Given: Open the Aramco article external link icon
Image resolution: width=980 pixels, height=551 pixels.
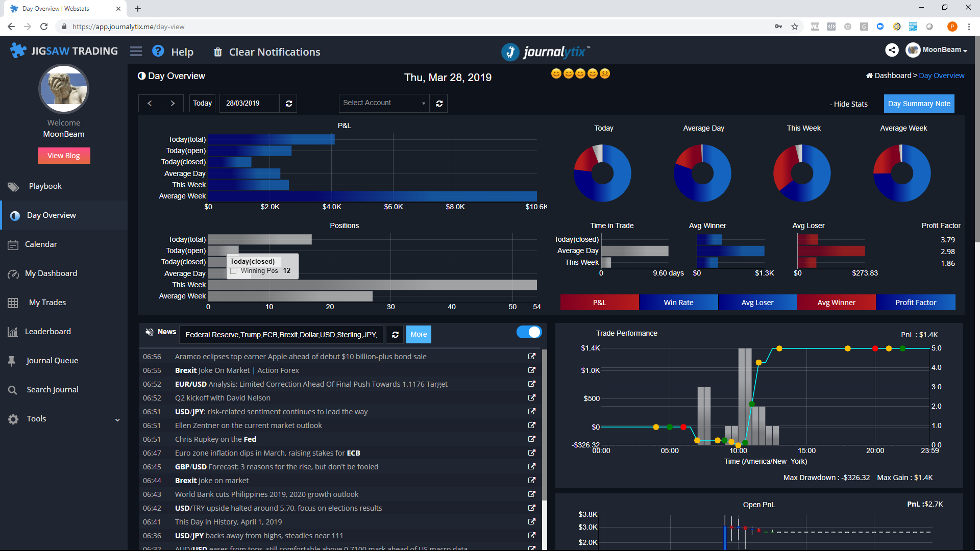Looking at the screenshot, I should pyautogui.click(x=531, y=357).
